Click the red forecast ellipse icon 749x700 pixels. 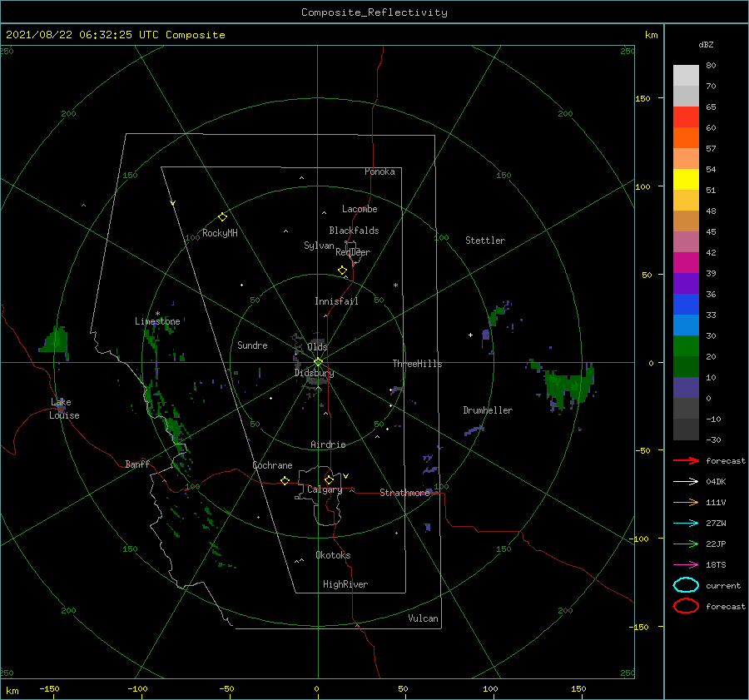[x=686, y=606]
